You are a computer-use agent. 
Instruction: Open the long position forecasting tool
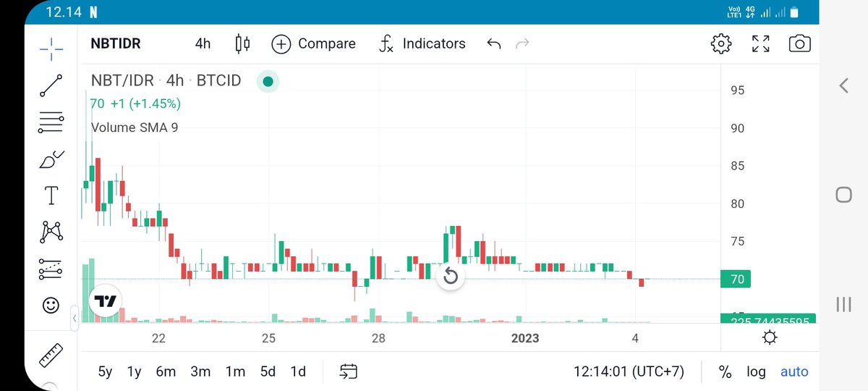tap(51, 269)
